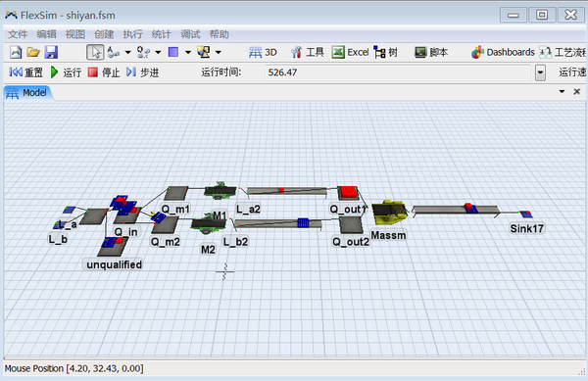The width and height of the screenshot is (588, 381).
Task: Expand the connect objects tool dropdown arrow
Action: coord(127,52)
